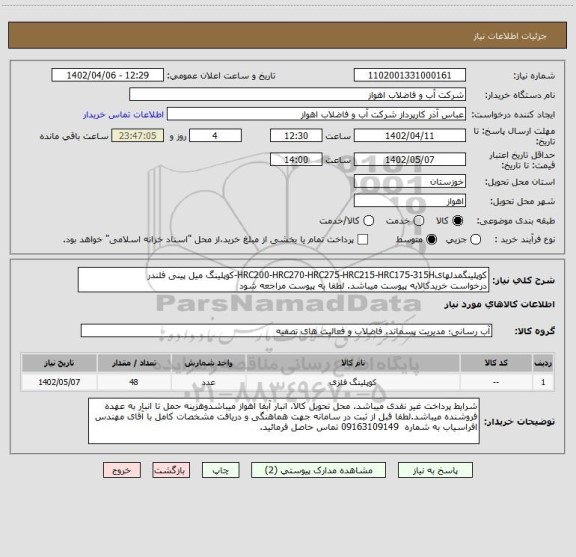Click the چاپ print button
Image resolution: width=576 pixels, height=557 pixels.
click(x=221, y=470)
